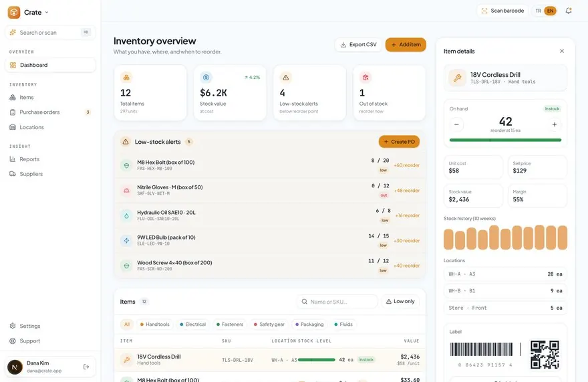Open notifications bell
The width and height of the screenshot is (588, 382).
point(569,11)
